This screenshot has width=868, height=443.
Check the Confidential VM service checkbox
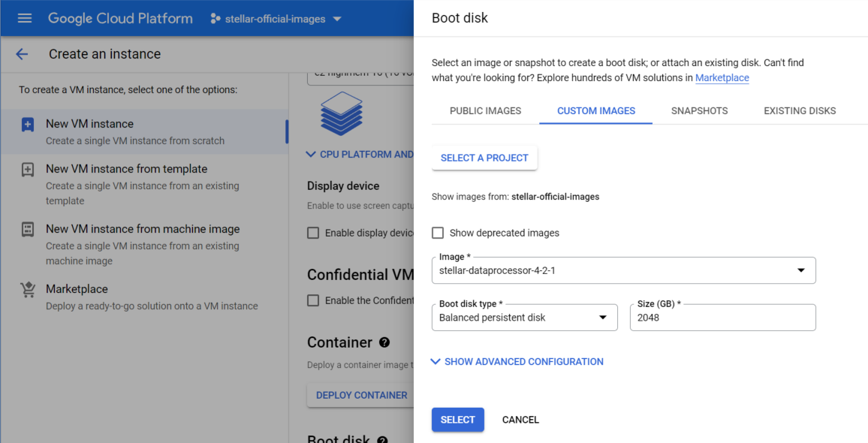(313, 300)
